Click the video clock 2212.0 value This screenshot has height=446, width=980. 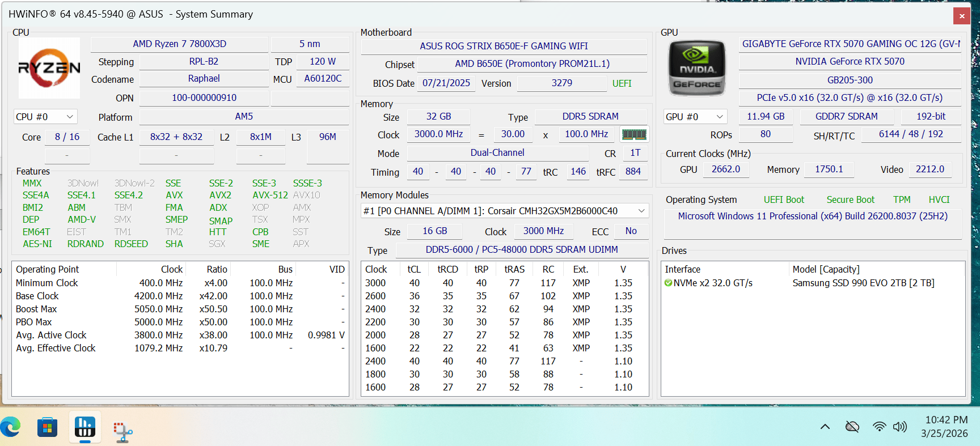click(x=930, y=169)
